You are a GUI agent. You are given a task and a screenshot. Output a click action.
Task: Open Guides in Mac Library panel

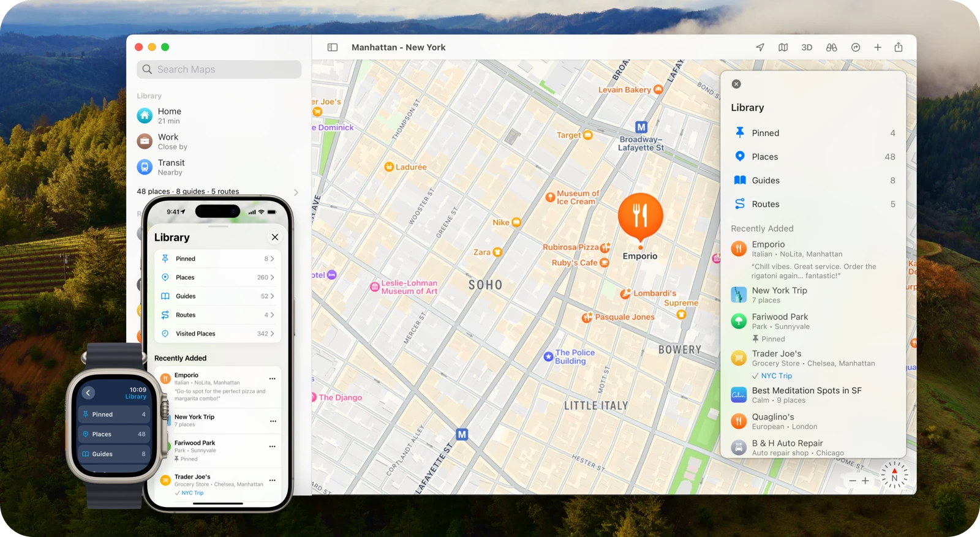(x=813, y=181)
